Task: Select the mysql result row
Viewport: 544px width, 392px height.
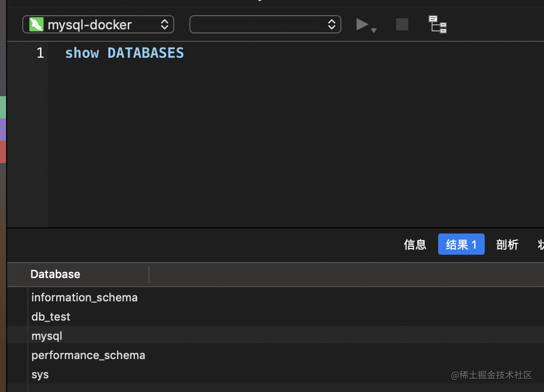Action: [276, 335]
